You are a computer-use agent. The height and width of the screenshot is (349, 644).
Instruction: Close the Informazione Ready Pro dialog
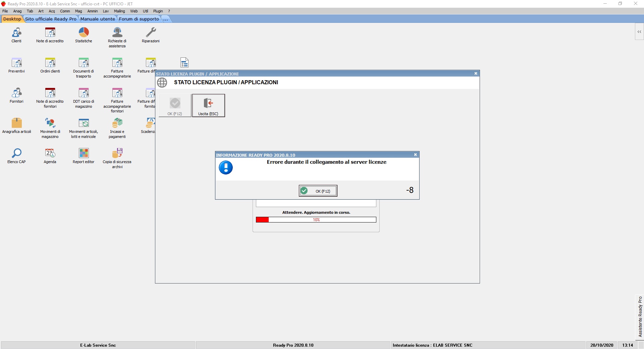415,155
